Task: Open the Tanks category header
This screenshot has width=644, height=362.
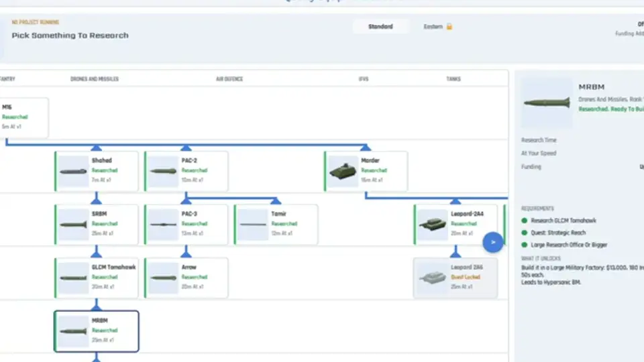Action: coord(453,79)
